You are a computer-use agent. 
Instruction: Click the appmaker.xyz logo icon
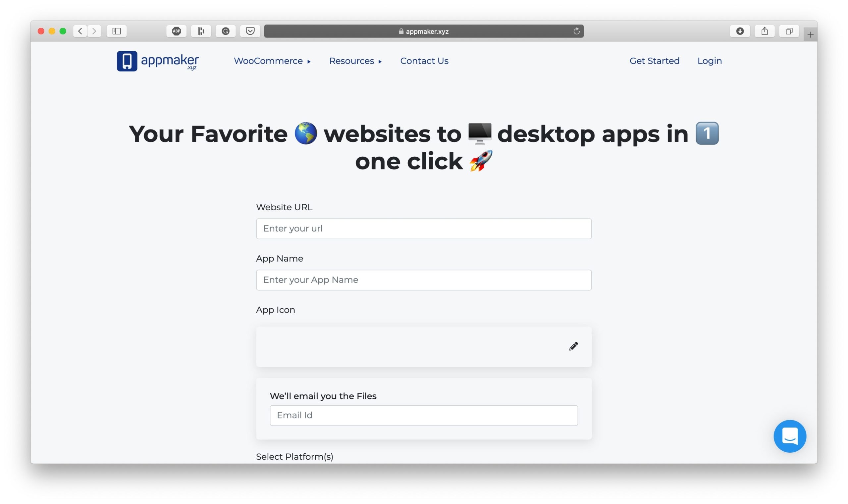(x=127, y=61)
